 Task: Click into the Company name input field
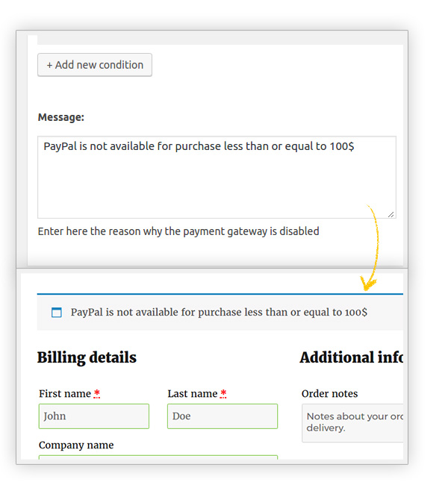pos(158,458)
